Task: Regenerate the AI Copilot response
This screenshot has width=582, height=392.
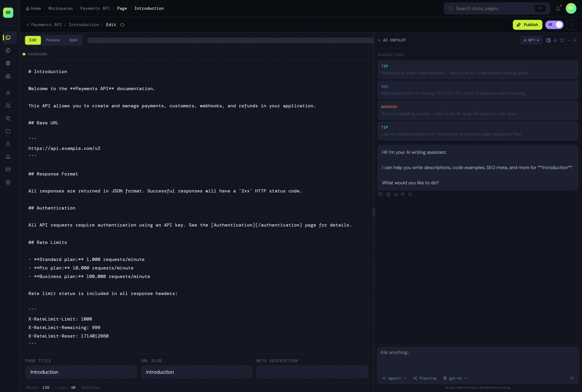Action: [x=410, y=194]
